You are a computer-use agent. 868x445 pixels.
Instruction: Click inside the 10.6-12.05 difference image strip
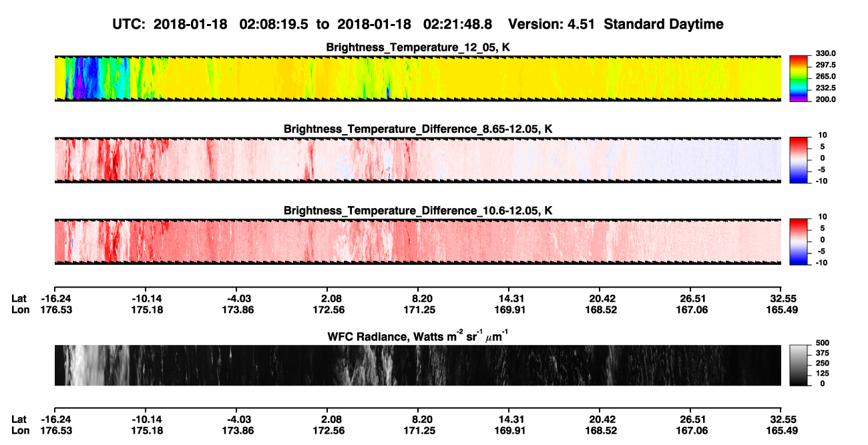click(418, 242)
